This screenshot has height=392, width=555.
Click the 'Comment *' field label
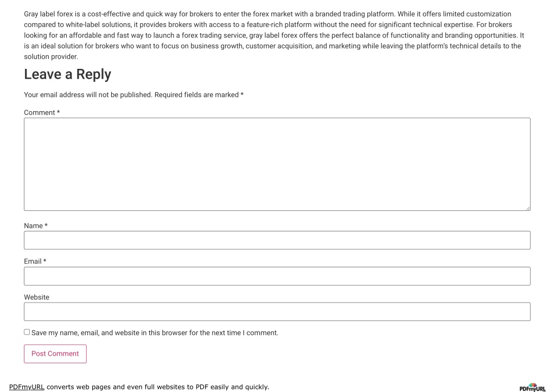point(42,113)
